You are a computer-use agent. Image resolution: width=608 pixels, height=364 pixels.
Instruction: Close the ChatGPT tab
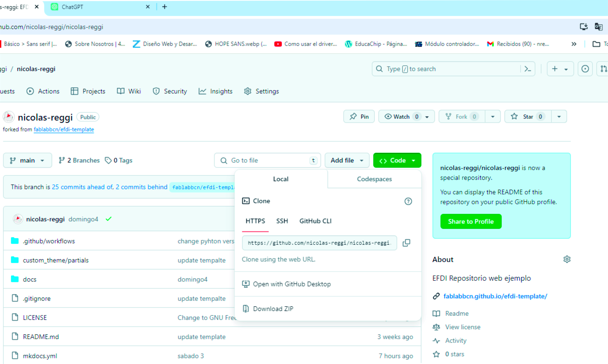[148, 7]
